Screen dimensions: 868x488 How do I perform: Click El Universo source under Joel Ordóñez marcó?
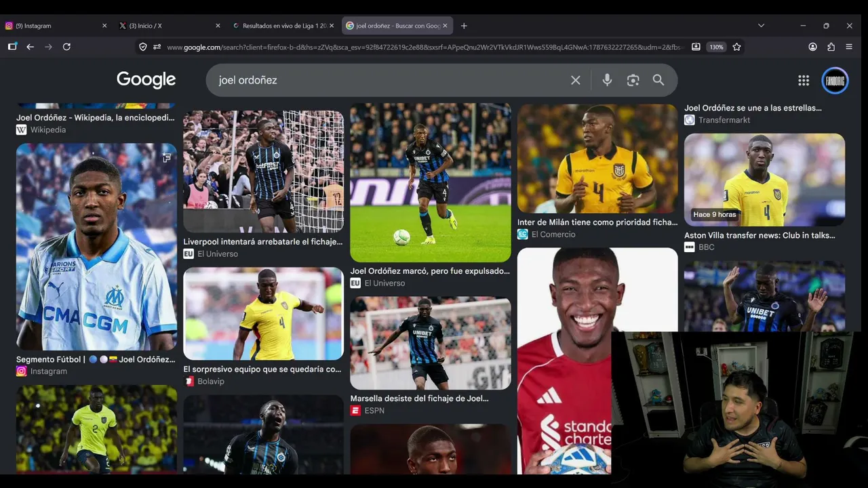point(378,283)
